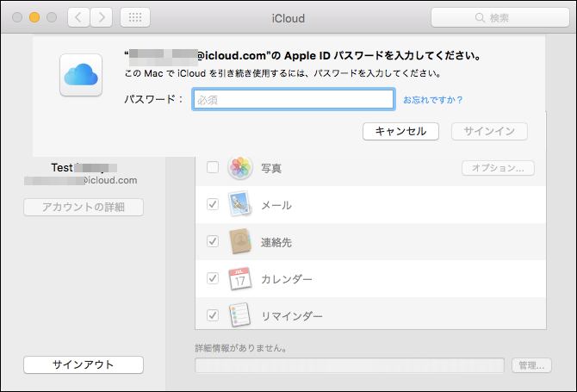Toggle the リマインダー checkbox
This screenshot has width=577, height=392.
coord(213,315)
